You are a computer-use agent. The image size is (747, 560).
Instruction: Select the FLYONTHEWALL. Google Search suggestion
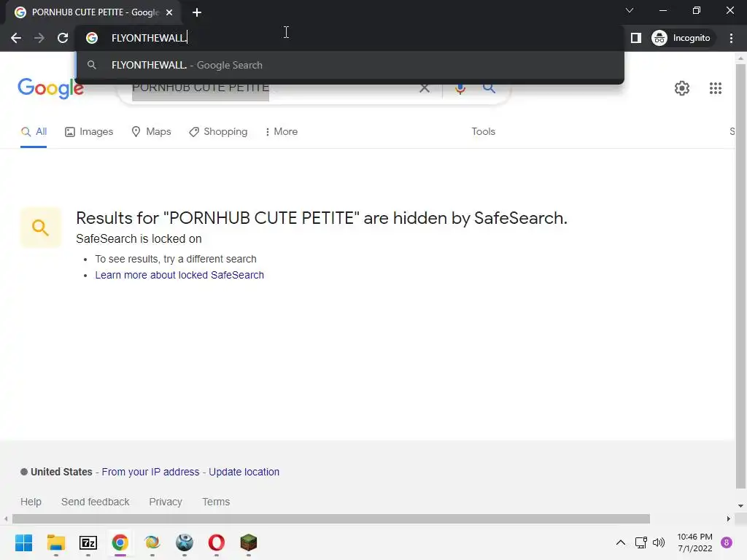coord(350,65)
